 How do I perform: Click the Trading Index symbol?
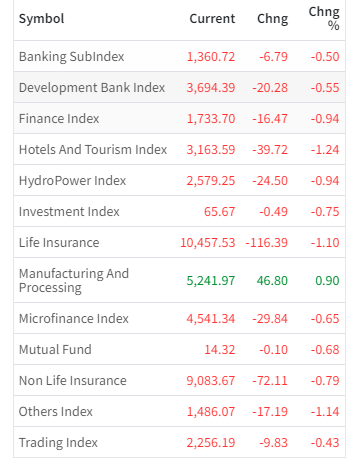coord(58,443)
